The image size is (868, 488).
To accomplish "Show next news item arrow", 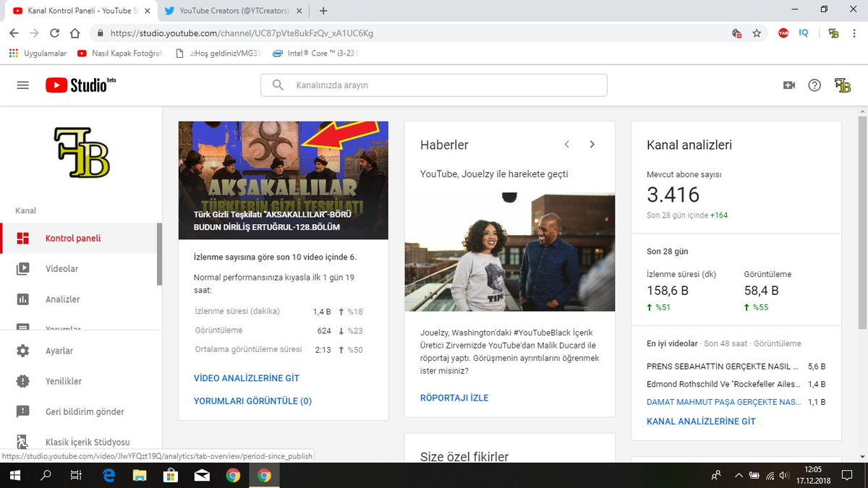I will (x=592, y=145).
